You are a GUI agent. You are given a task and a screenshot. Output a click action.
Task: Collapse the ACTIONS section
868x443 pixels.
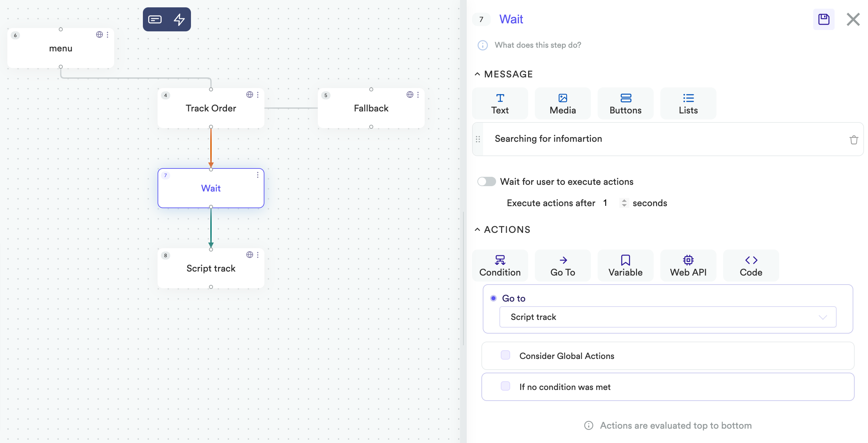pyautogui.click(x=477, y=230)
